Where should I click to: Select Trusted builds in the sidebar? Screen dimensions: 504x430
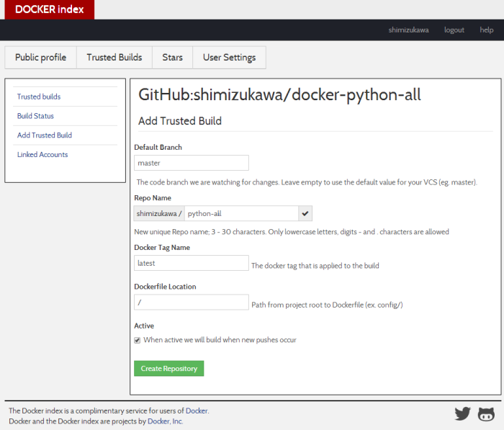39,97
